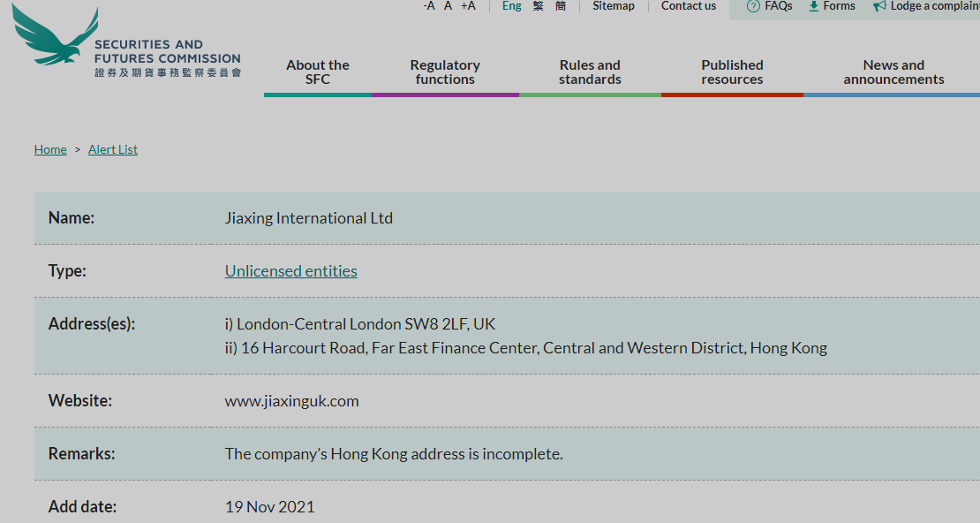Reset font size with the plain A
Screen dimensions: 980x523
[449, 5]
